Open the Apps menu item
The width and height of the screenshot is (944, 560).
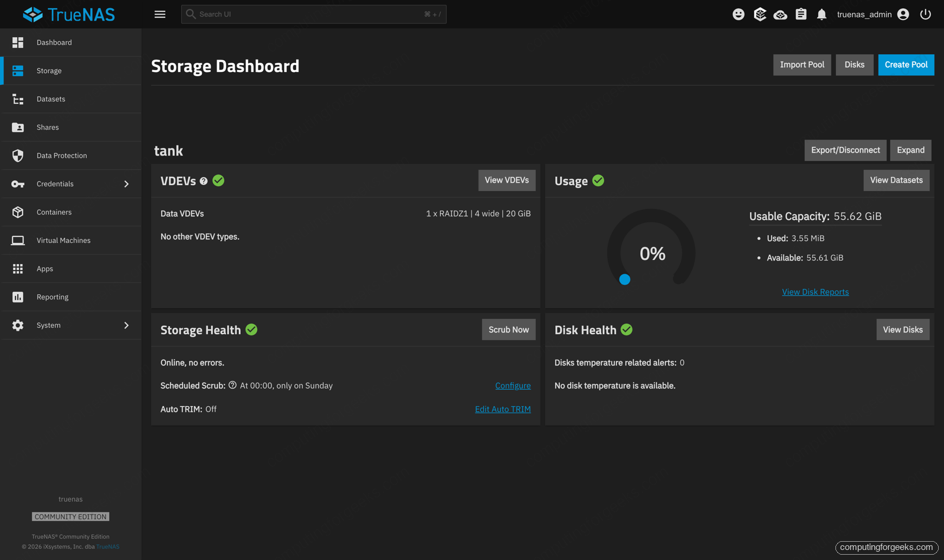coord(71,269)
